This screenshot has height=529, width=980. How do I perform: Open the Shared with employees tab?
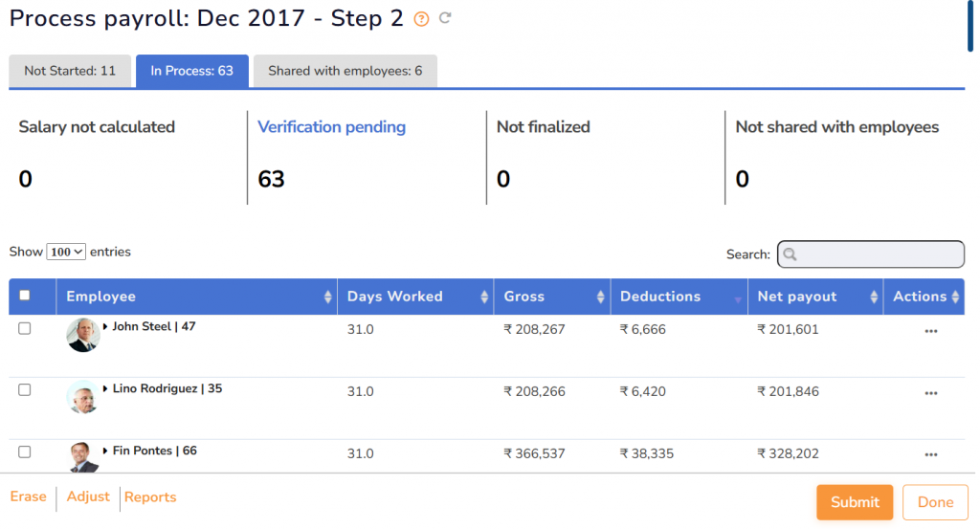(345, 71)
